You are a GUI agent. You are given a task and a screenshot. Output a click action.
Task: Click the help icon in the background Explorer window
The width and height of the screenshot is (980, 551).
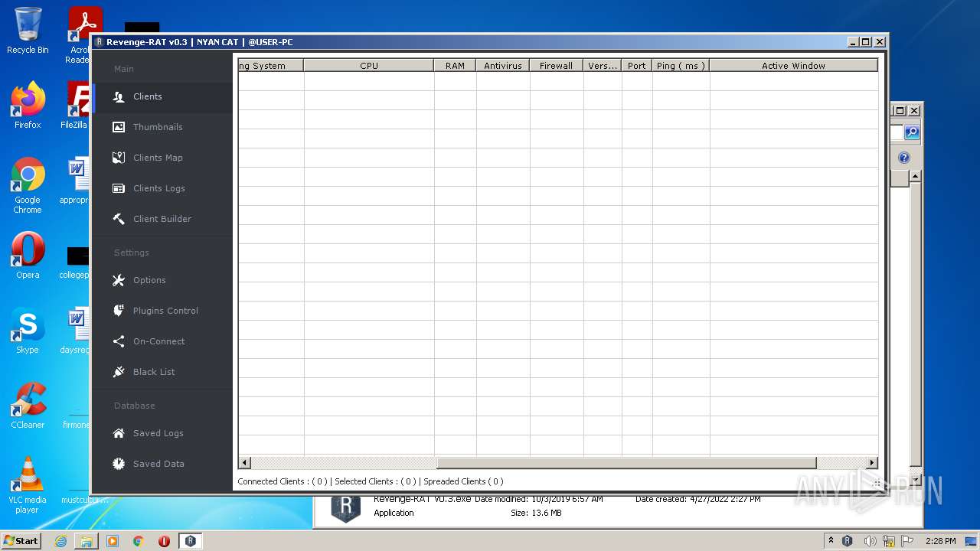[904, 158]
